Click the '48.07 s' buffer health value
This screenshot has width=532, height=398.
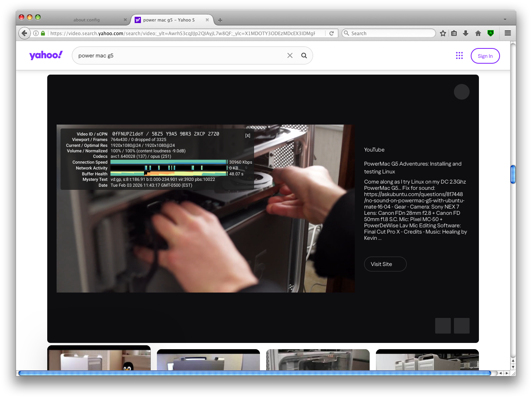tap(236, 174)
